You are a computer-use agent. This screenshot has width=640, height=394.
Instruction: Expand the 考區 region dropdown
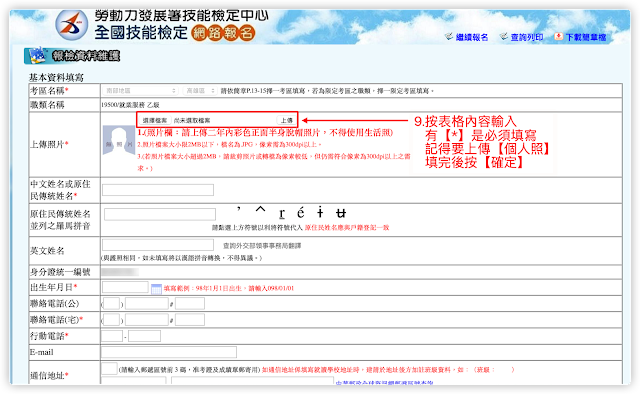tap(140, 91)
